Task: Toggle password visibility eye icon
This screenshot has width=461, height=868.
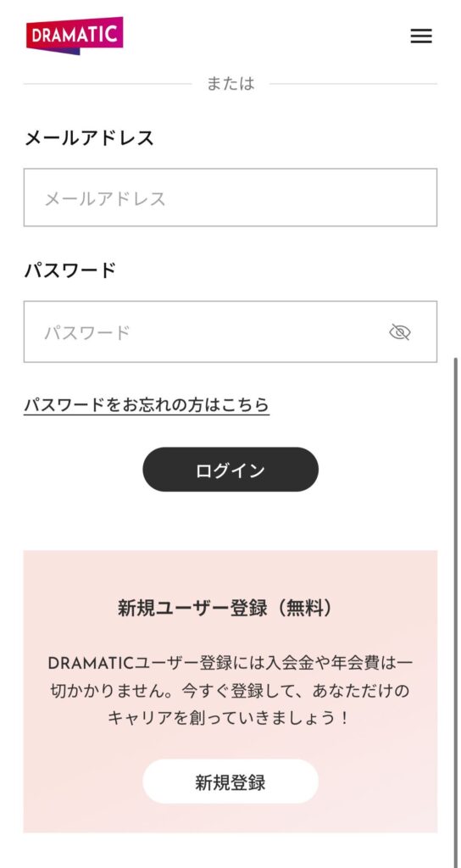Action: point(400,332)
